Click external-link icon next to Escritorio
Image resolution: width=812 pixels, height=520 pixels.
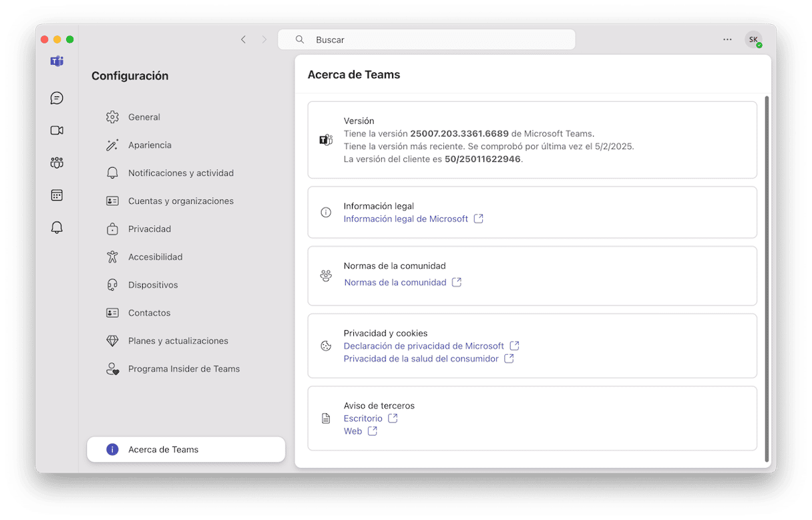tap(393, 418)
